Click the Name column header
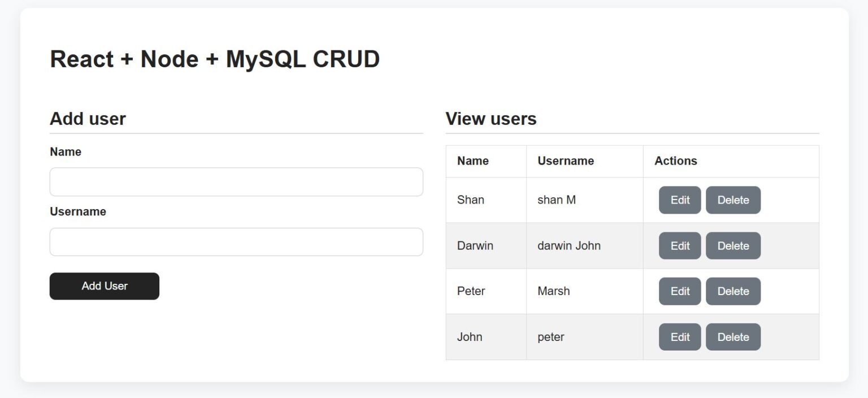The image size is (868, 398). click(473, 161)
